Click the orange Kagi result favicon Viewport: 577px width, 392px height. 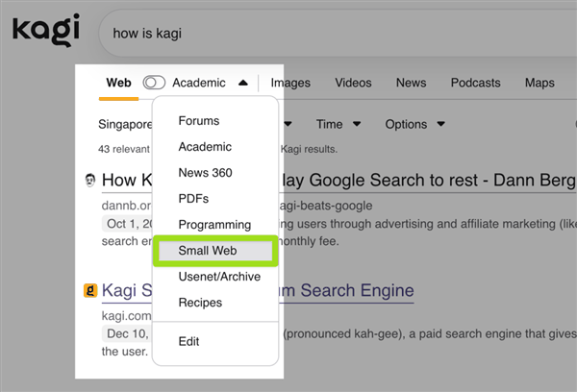[89, 289]
